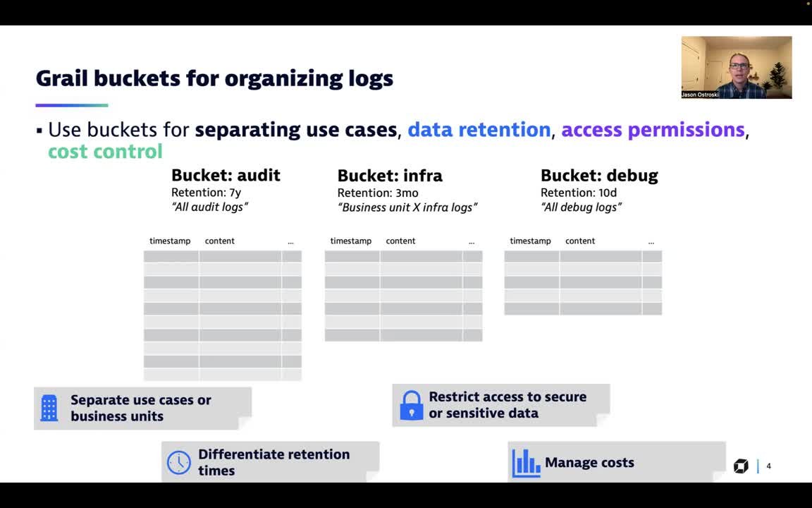Viewport: 812px width, 508px height.
Task: Click the content header in the infra table
Action: pos(400,241)
